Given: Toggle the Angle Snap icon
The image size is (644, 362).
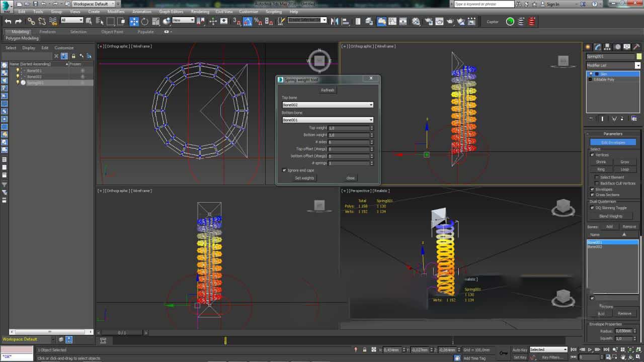Looking at the screenshot, I should tap(247, 21).
